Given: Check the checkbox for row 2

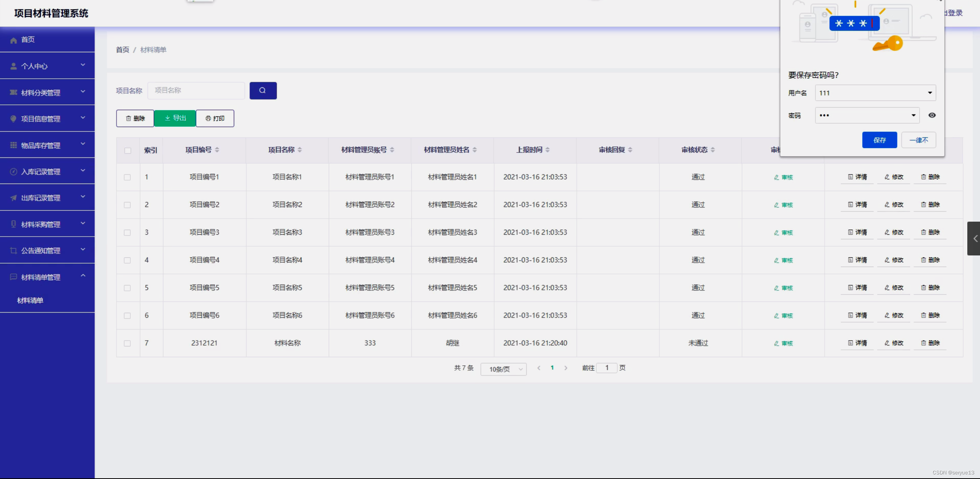Looking at the screenshot, I should pos(127,205).
